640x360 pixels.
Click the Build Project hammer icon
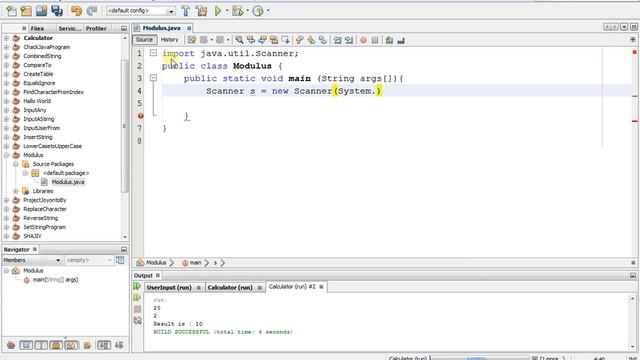[x=186, y=11]
